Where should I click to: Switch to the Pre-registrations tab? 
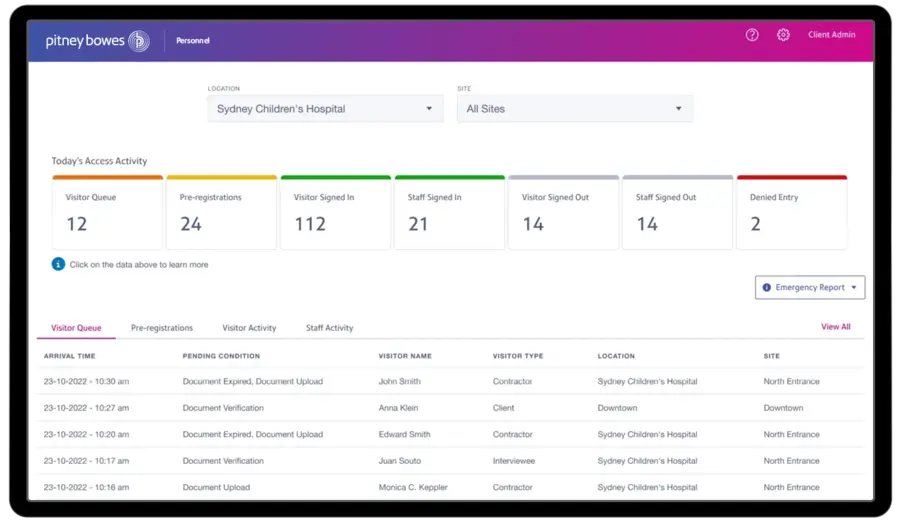pos(162,328)
